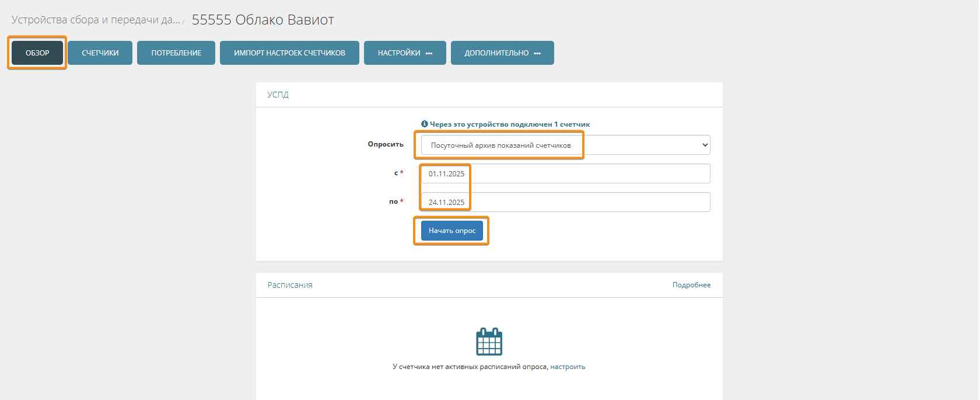Click the УСПД panel header
Image resolution: width=980 pixels, height=400 pixels.
point(278,95)
